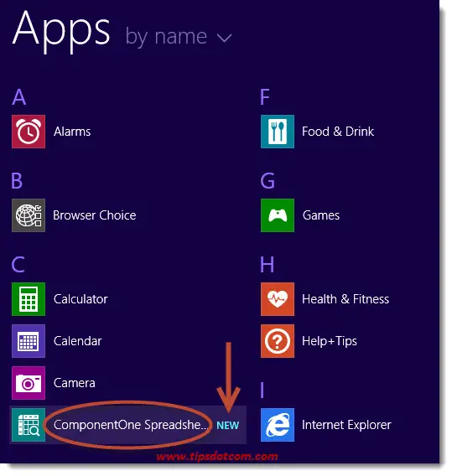Screen dimensions: 452x476
Task: Click the Browser Choice globe icon
Action: coord(29,215)
